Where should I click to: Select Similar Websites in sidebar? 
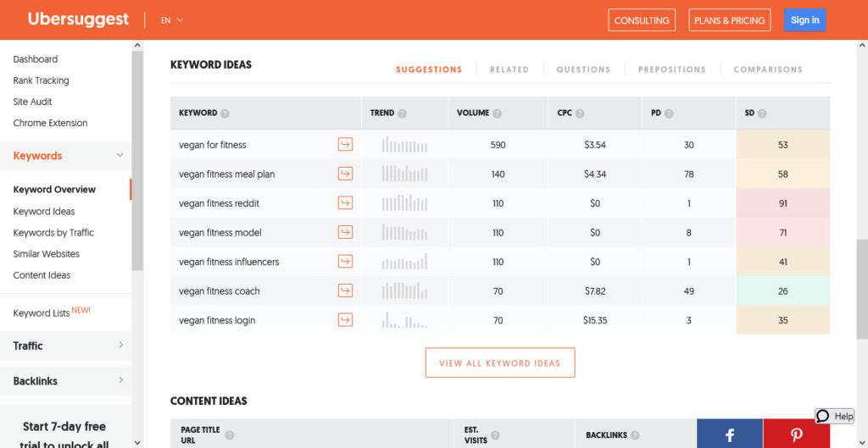pos(47,254)
